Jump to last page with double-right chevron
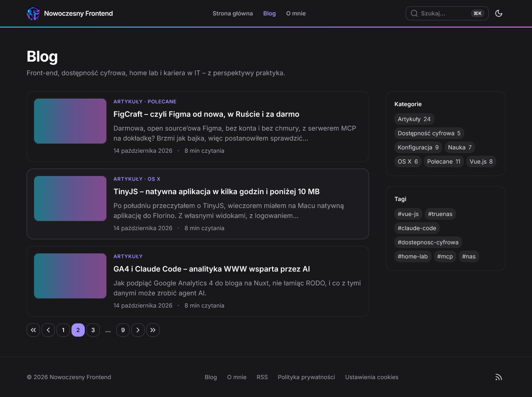The height and width of the screenshot is (397, 532). pyautogui.click(x=153, y=330)
